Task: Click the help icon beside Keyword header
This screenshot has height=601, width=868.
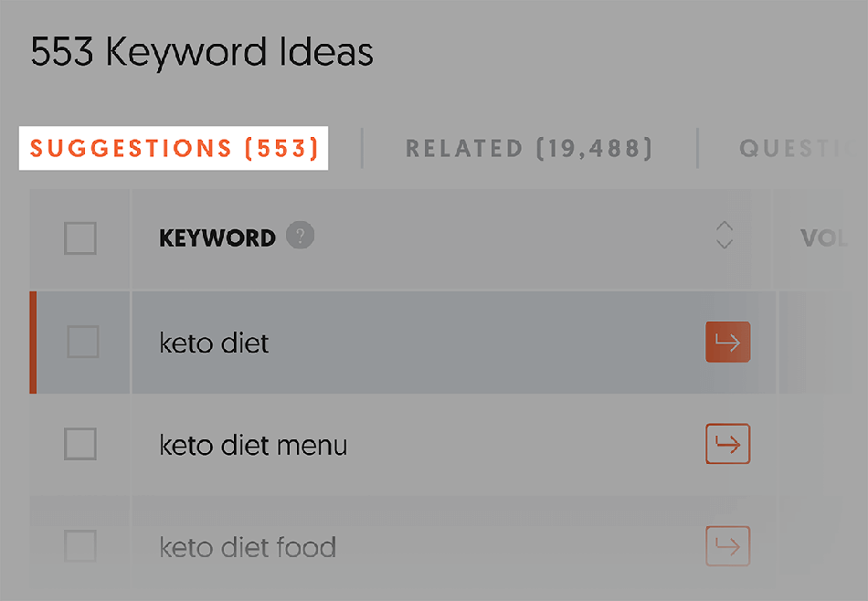Action: click(300, 237)
